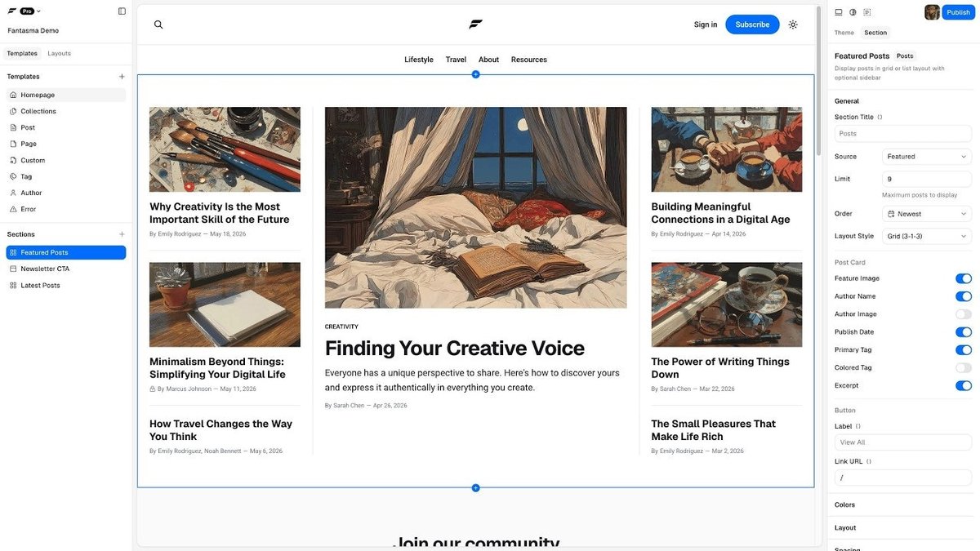Enable the Colored Tag switch

[x=964, y=368]
